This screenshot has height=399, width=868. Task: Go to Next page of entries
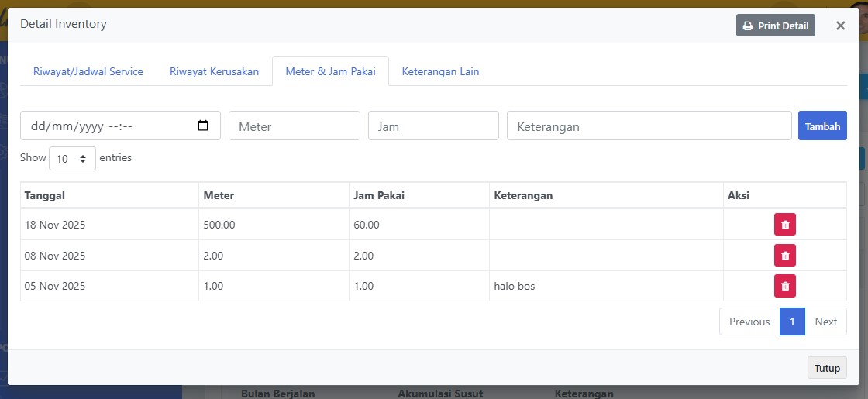tap(825, 322)
